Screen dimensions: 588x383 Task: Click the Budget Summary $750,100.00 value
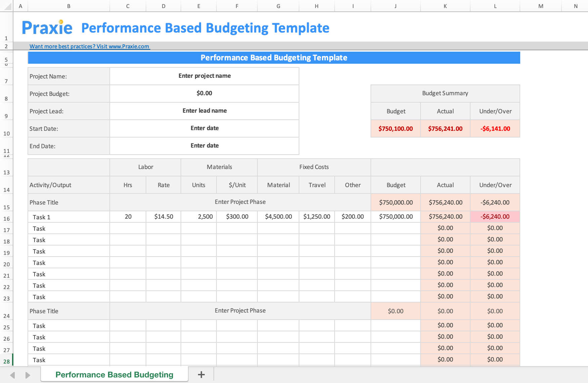click(x=395, y=128)
